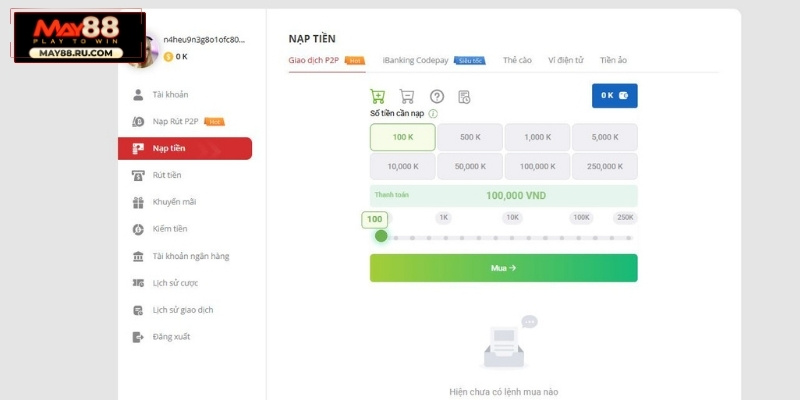Select the 100,000 K amount option
Screen dimensions: 800x400
(537, 166)
